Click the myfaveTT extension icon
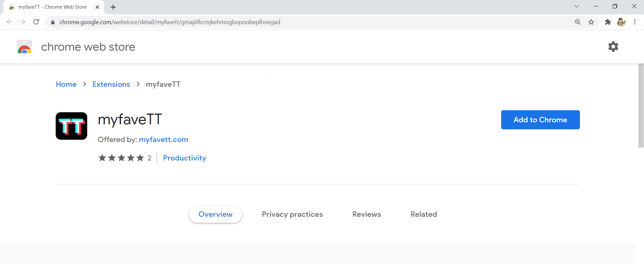The width and height of the screenshot is (644, 264). point(71,126)
